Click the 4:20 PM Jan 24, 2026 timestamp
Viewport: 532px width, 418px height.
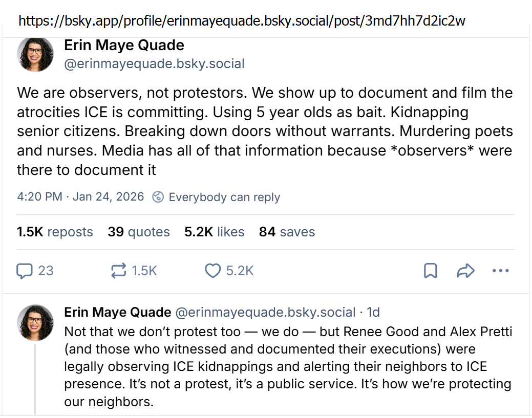tap(80, 197)
